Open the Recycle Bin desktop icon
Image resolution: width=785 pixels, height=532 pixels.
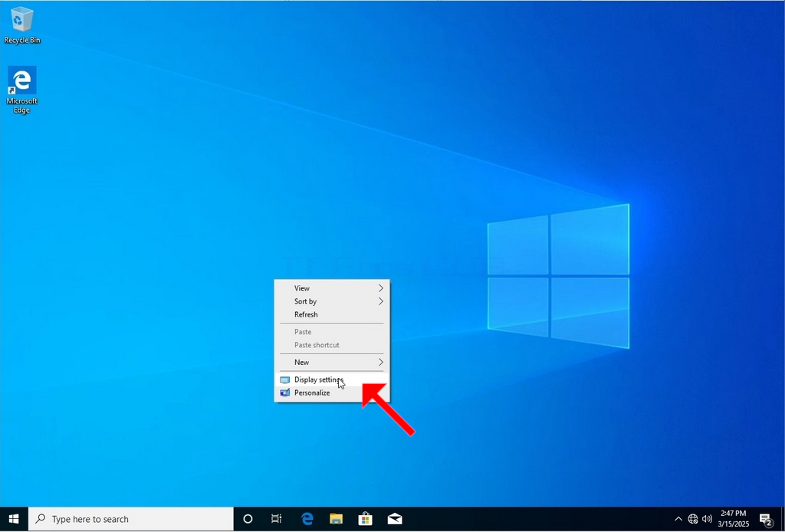tap(21, 25)
